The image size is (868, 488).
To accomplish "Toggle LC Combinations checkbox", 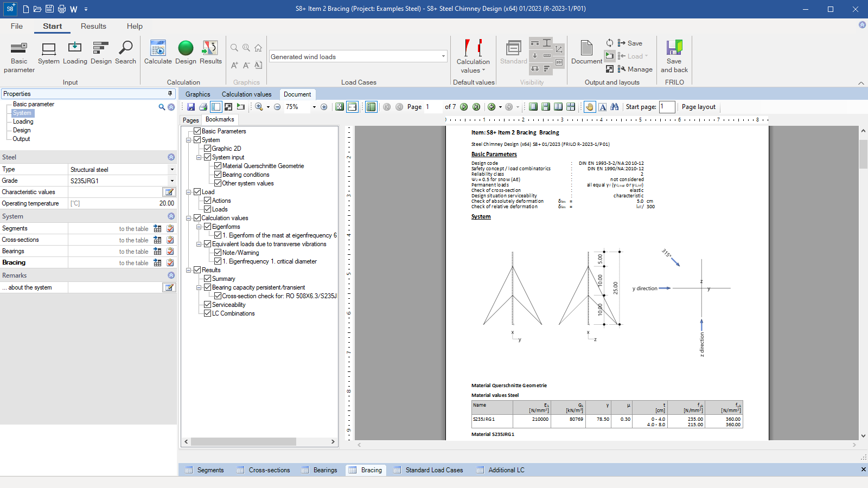I will 207,313.
